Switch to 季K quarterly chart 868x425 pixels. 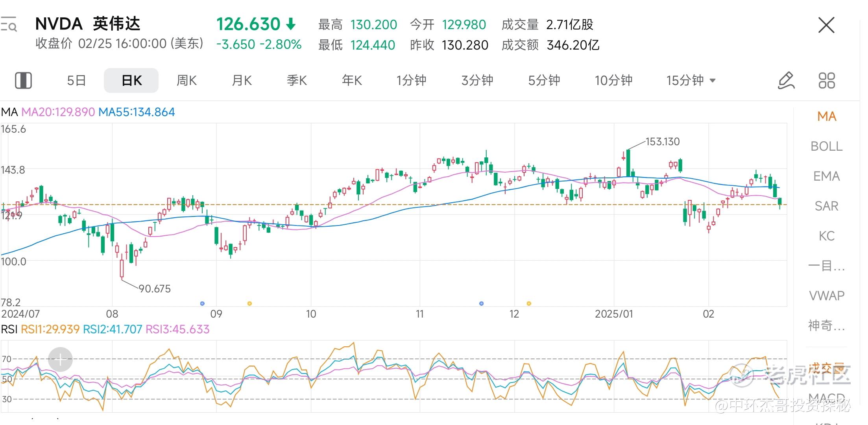pos(297,80)
